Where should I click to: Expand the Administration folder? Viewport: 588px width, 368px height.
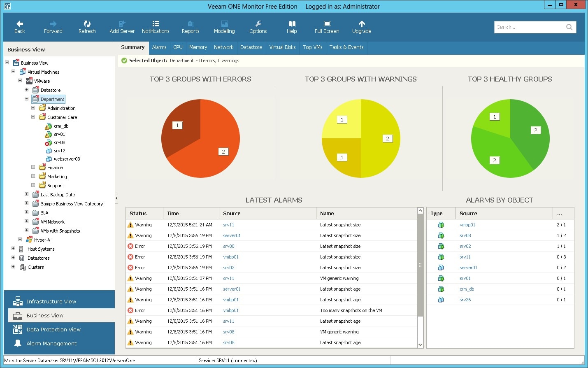pos(33,108)
